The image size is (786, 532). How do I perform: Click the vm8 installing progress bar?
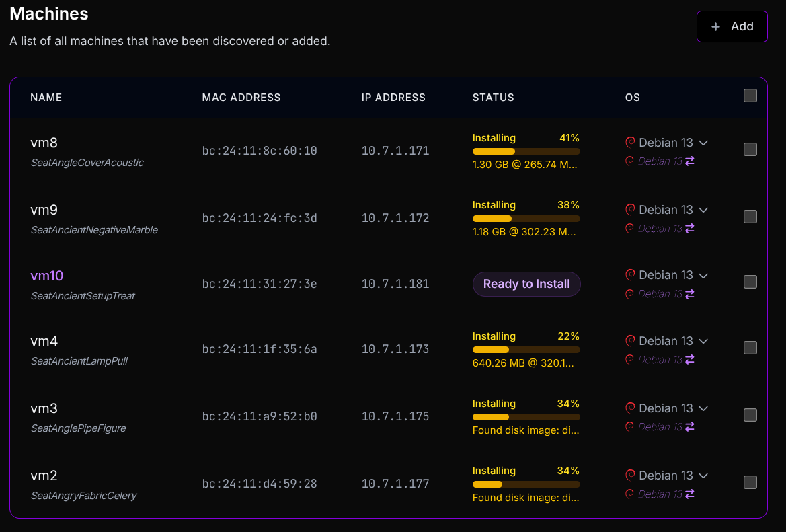526,151
